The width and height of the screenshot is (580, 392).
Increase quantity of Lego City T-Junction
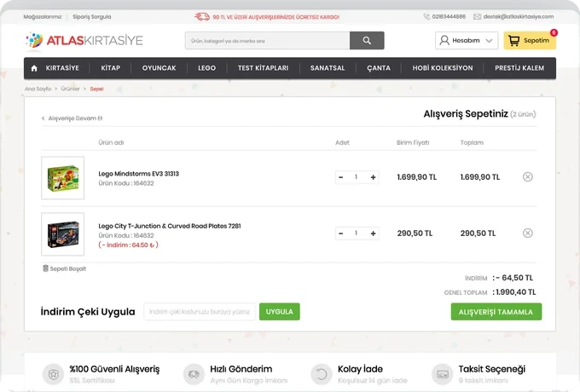coord(373,233)
